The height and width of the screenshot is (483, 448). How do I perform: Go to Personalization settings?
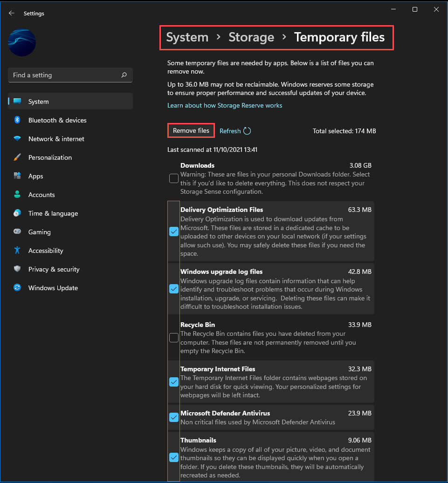pos(70,157)
